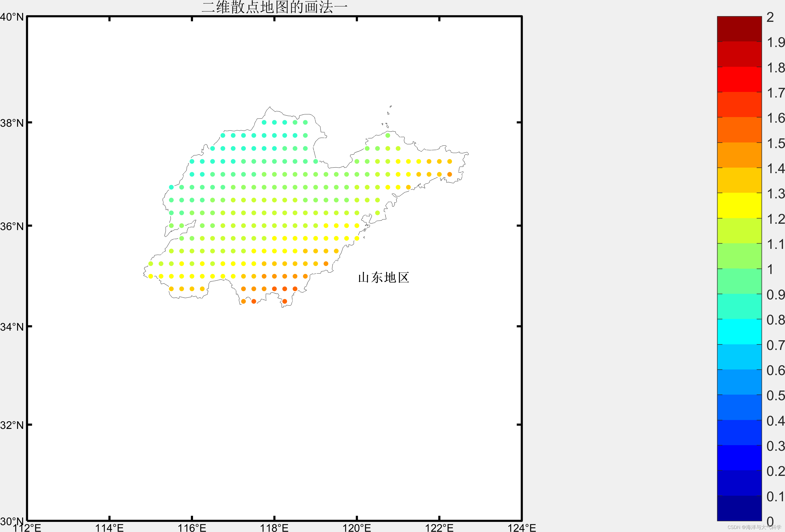Click the yellow 1.2–1.3 colorbar segment
The image size is (785, 532).
739,205
